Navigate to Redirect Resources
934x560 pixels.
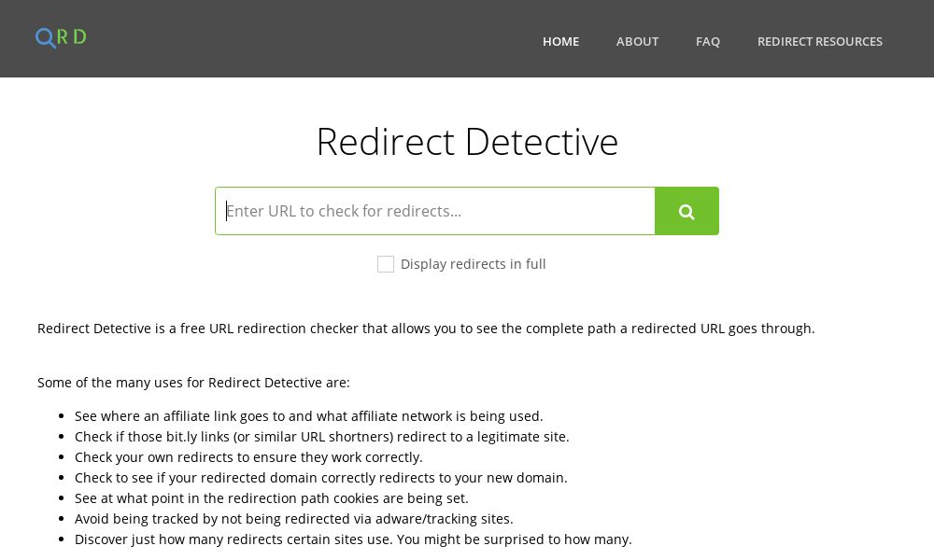[820, 41]
